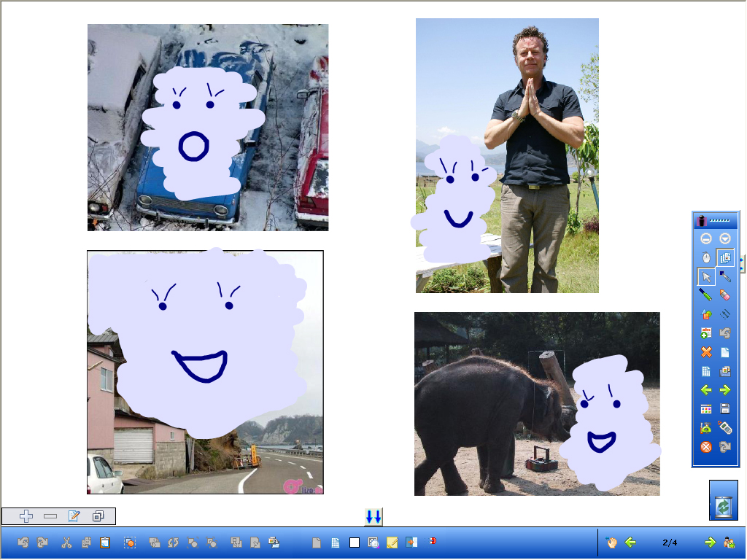
Task: Choose the pink eraser tool
Action: (724, 295)
